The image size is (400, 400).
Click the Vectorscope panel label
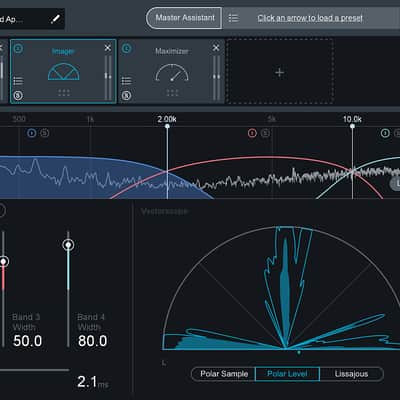point(165,211)
